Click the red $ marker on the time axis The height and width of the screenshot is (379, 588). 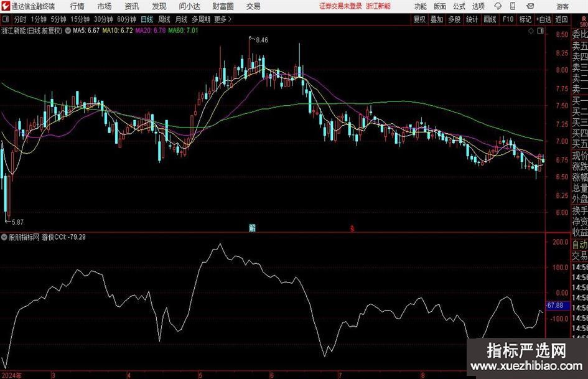coord(352,228)
